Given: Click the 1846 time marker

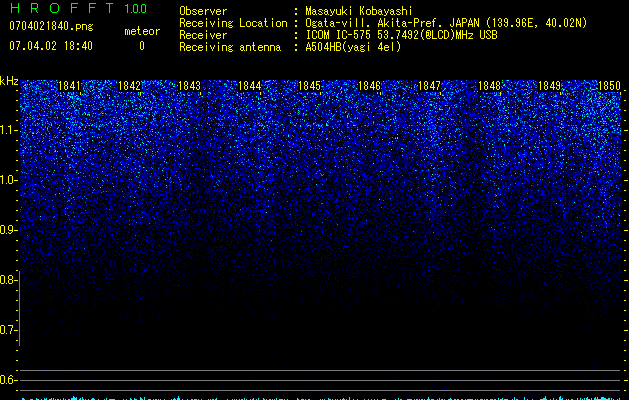Looking at the screenshot, I should point(369,86).
